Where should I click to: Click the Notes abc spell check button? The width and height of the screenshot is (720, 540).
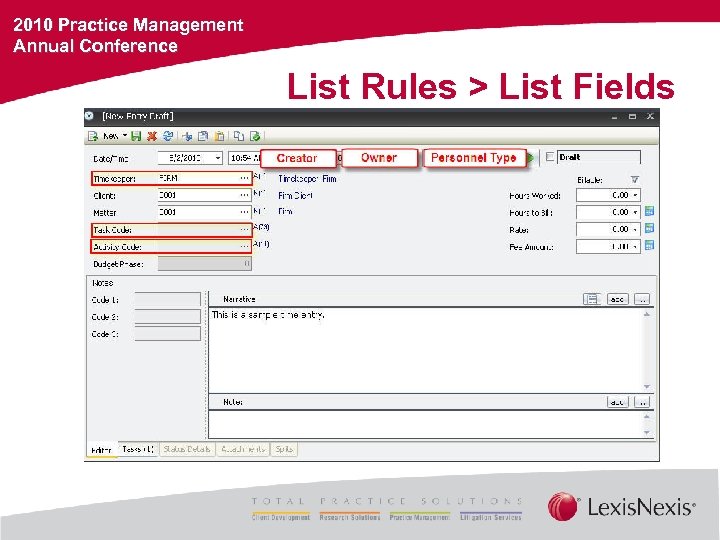pyautogui.click(x=618, y=402)
